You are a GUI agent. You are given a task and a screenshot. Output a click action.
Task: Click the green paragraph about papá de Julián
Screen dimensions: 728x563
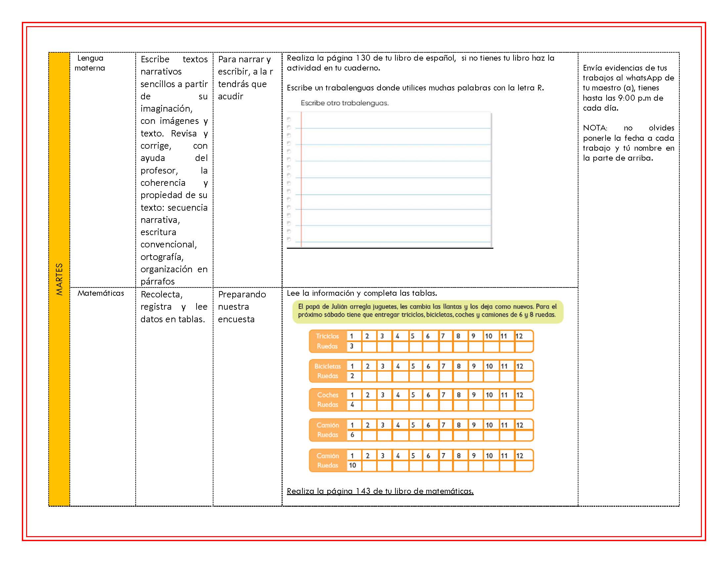(x=428, y=311)
